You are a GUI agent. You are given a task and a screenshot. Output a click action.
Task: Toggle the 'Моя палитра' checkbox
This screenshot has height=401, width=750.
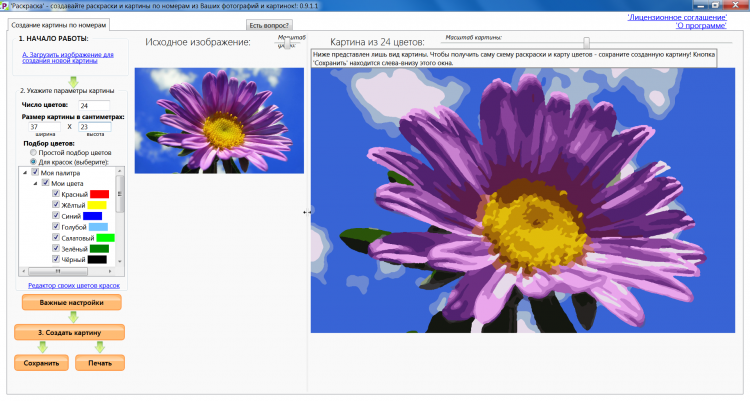35,172
